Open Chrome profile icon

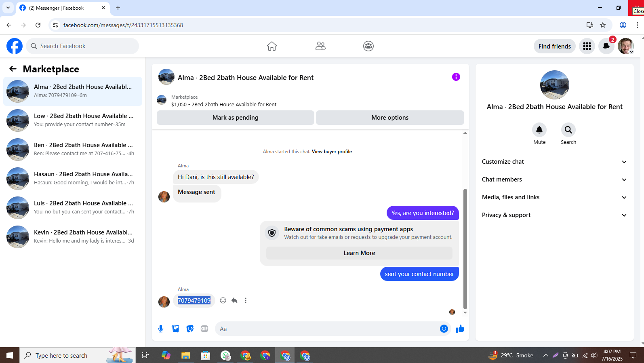pos(623,25)
